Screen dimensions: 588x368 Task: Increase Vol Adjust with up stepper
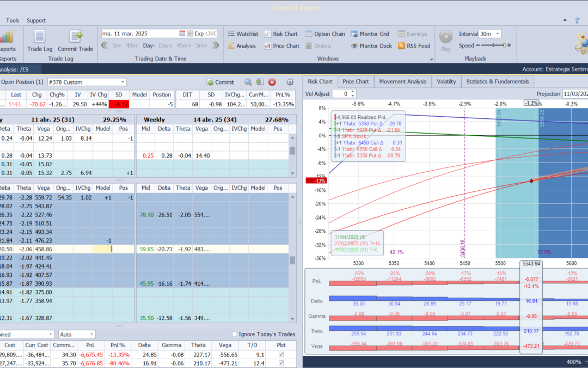pos(352,92)
